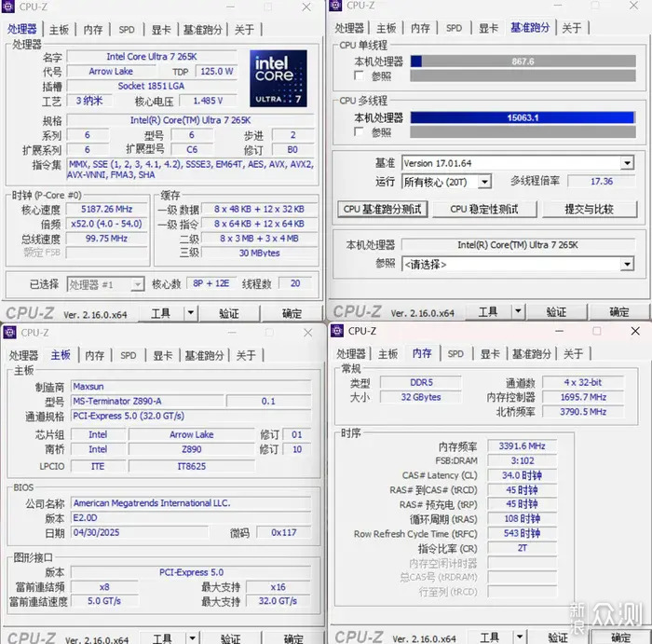This screenshot has width=652, height=644.
Task: Open the 已选择 处理器 #1 dropdown
Action: coord(137,284)
